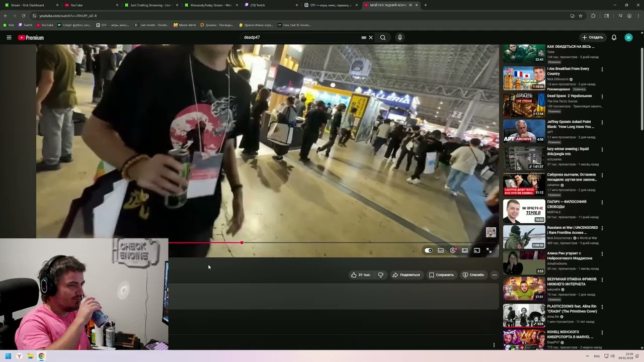Like the video with 31 тыс.
This screenshot has height=362, width=644.
tap(361, 275)
